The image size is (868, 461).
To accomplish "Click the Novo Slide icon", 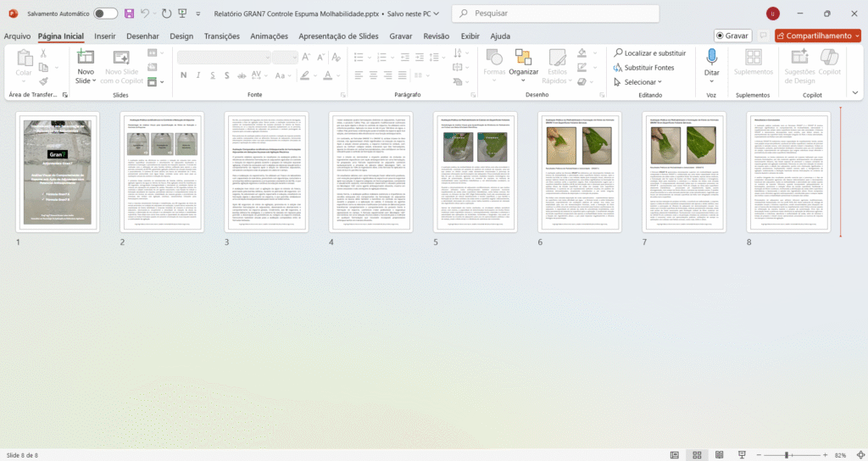I will pyautogui.click(x=86, y=57).
